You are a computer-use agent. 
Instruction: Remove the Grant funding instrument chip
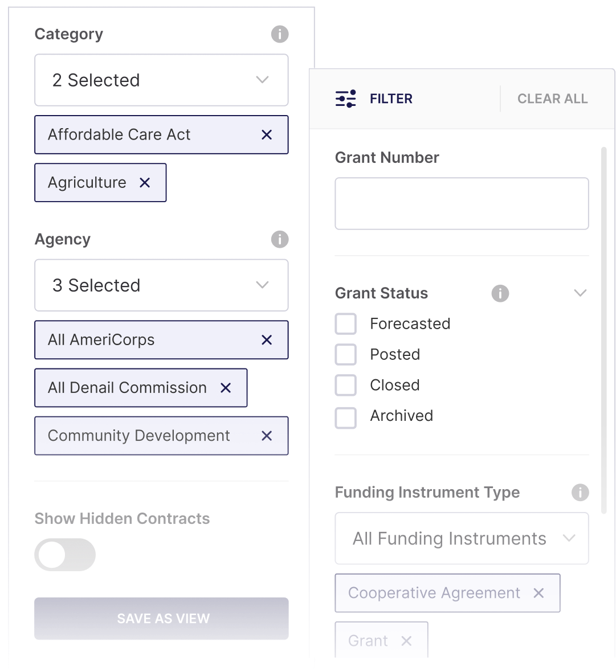406,641
